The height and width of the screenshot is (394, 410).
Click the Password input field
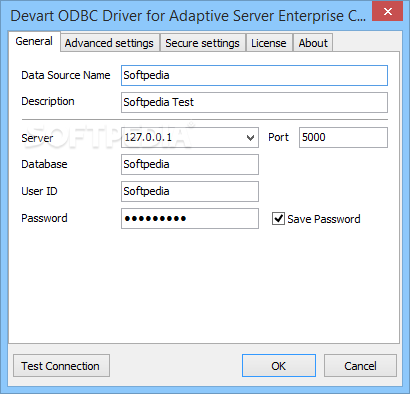point(190,218)
